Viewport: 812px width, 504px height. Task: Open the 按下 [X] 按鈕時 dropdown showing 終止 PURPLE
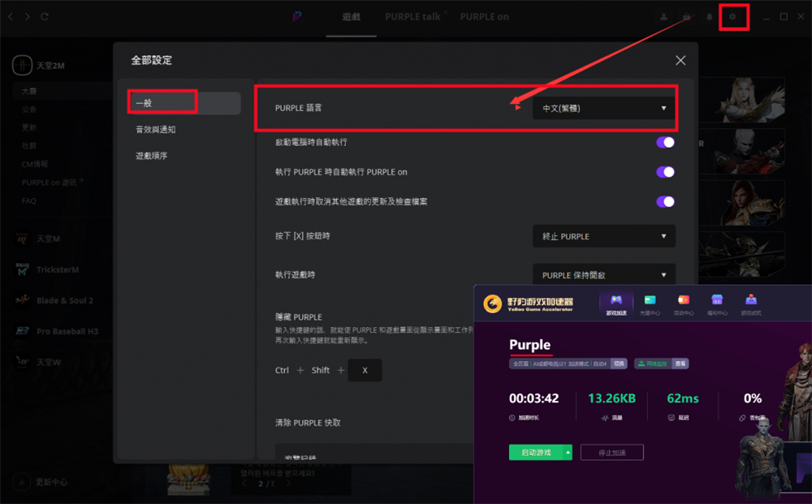coord(604,236)
